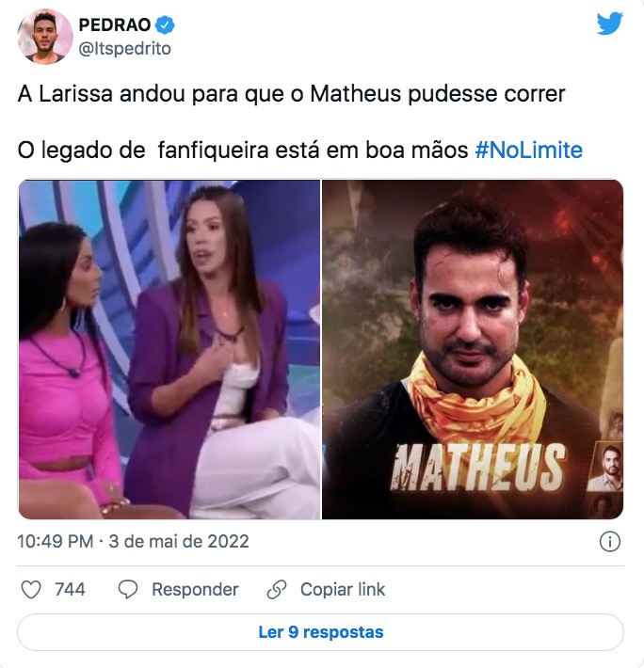This screenshot has width=644, height=668.
Task: Click the copy link chain icon
Action: tap(277, 590)
